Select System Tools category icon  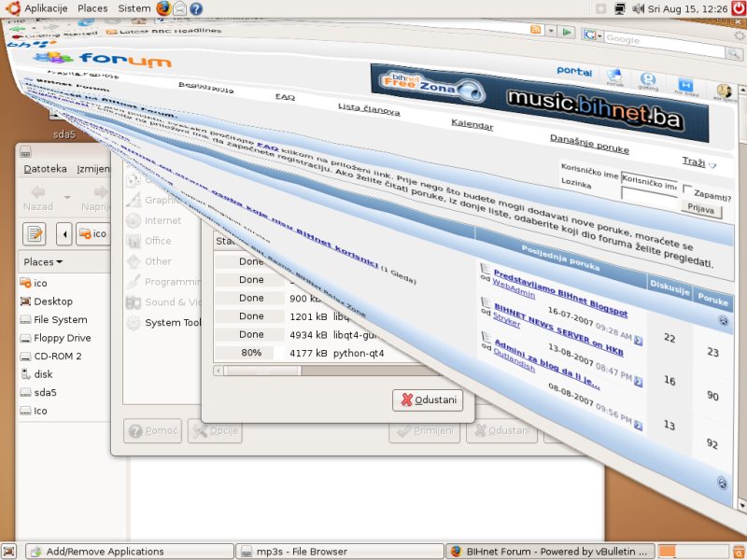click(x=134, y=323)
